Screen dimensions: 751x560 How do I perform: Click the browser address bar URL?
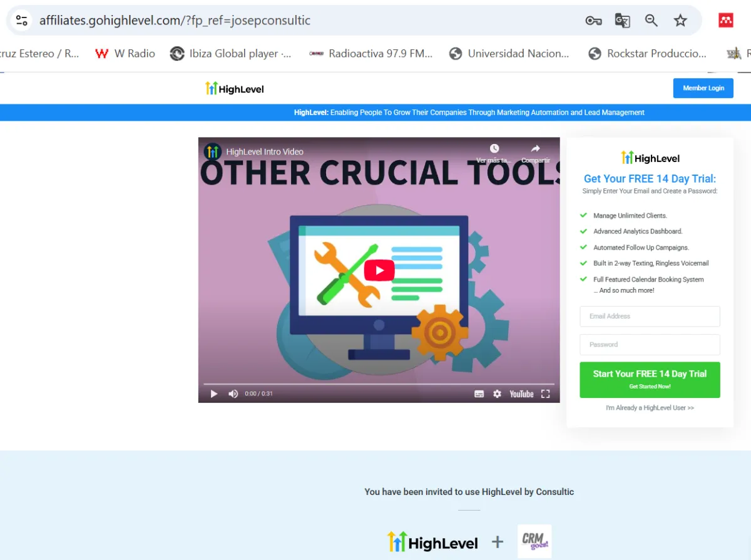pyautogui.click(x=175, y=21)
